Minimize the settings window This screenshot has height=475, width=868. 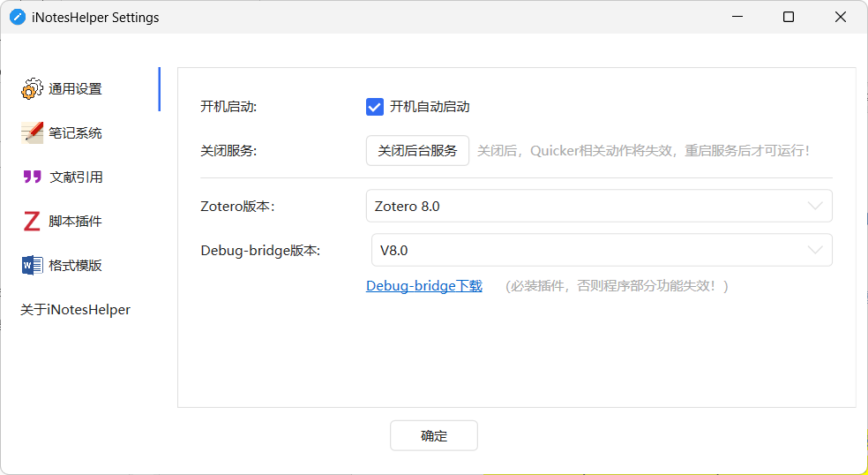tap(737, 17)
